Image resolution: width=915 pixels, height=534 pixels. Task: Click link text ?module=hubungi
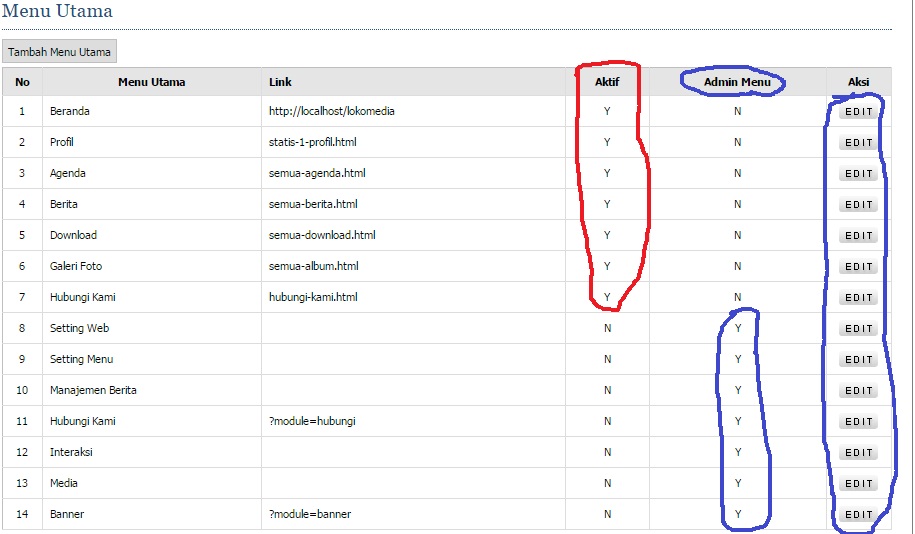(312, 421)
